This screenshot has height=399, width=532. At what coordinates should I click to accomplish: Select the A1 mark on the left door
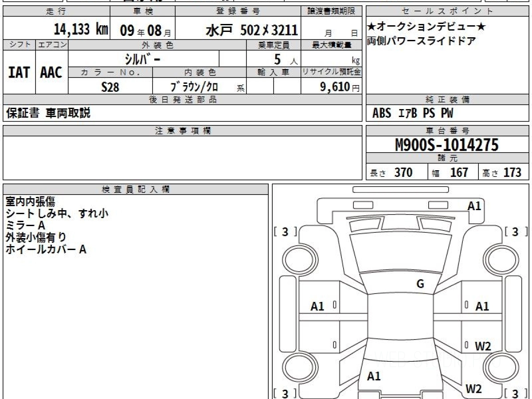[x=317, y=306]
